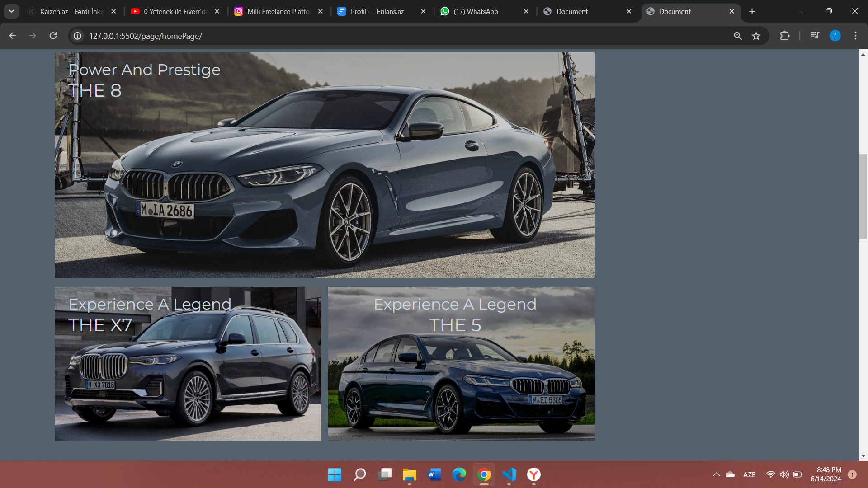Open the Extensions puzzle icon
The width and height of the screenshot is (868, 488).
(x=785, y=36)
